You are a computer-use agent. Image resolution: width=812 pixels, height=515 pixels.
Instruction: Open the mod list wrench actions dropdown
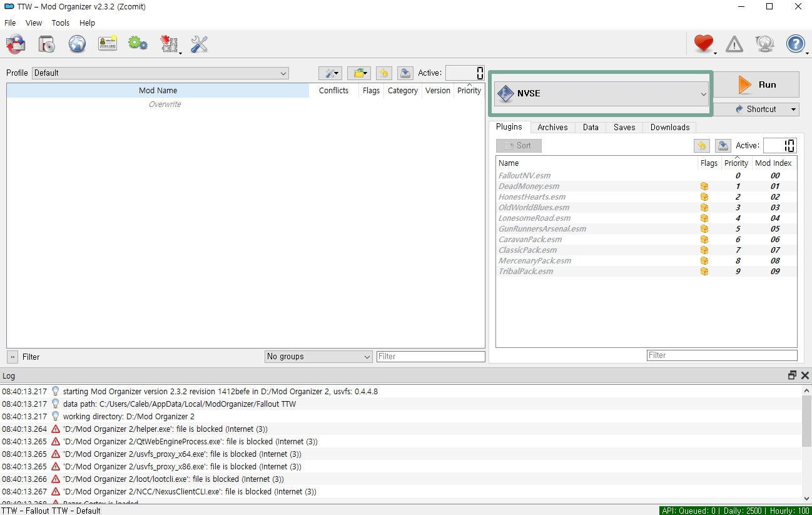pos(330,73)
